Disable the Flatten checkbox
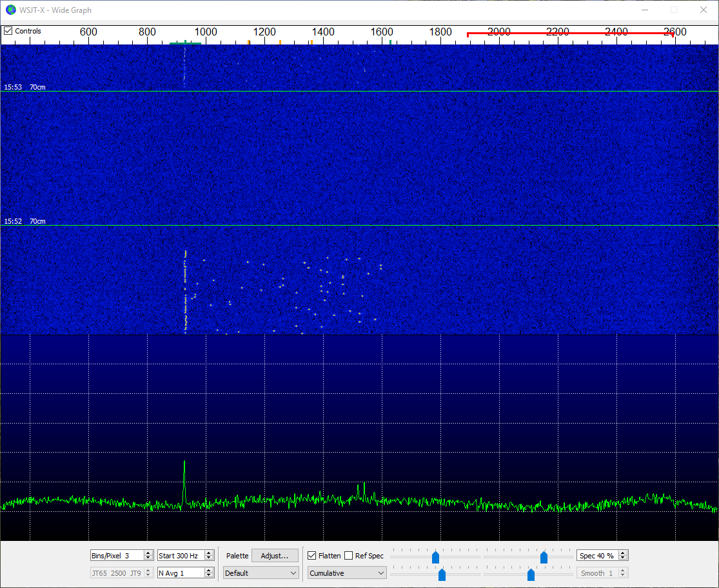Screen dimensions: 719x588 click(312, 556)
